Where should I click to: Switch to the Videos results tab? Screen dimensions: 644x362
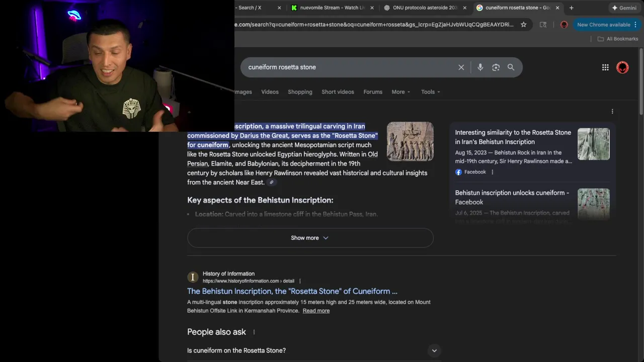[x=270, y=92]
